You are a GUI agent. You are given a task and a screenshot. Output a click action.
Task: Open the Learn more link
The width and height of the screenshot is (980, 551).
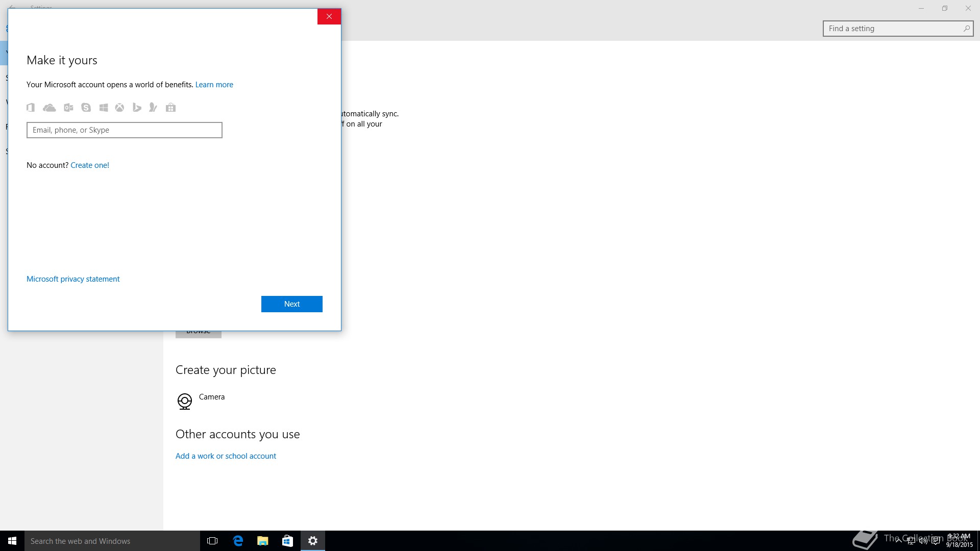coord(214,85)
